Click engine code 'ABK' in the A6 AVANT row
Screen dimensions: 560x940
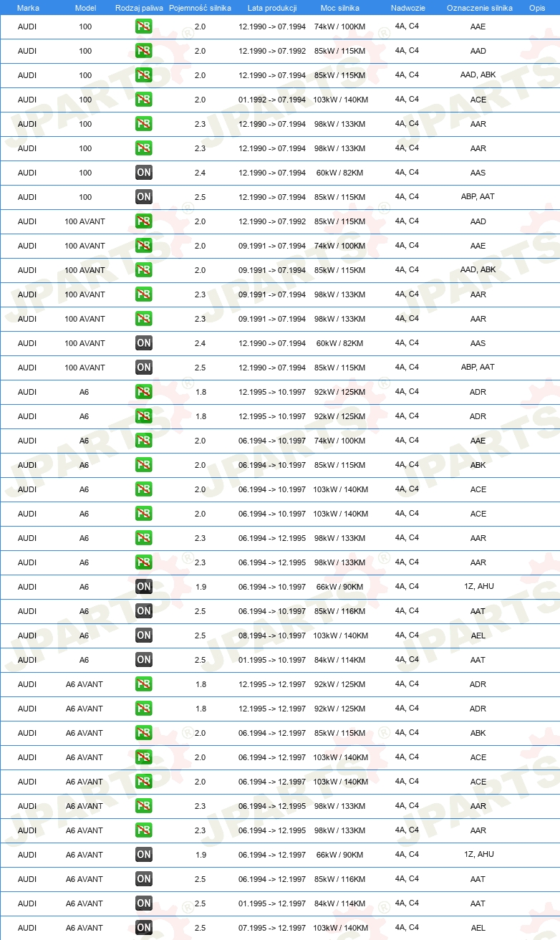tap(478, 733)
